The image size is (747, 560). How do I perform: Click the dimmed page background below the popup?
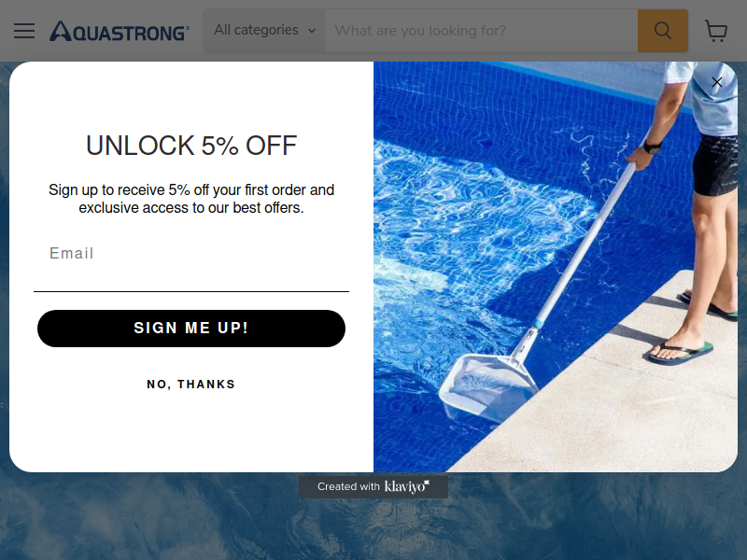coord(373,528)
